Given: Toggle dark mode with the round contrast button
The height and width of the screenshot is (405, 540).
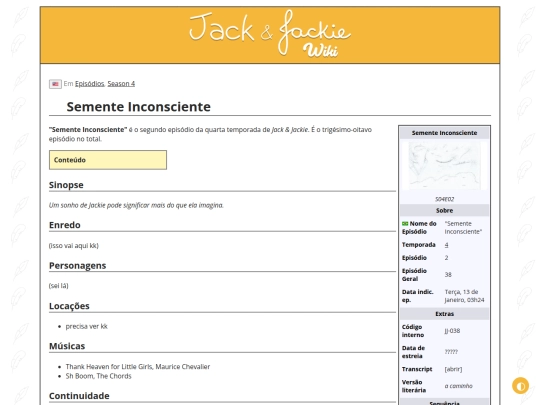Looking at the screenshot, I should click(520, 385).
